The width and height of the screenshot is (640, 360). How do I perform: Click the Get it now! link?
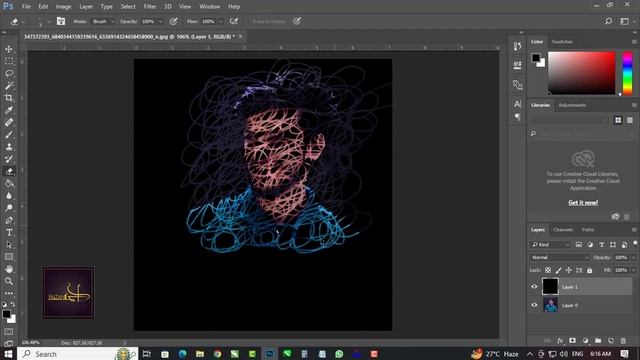click(x=583, y=202)
